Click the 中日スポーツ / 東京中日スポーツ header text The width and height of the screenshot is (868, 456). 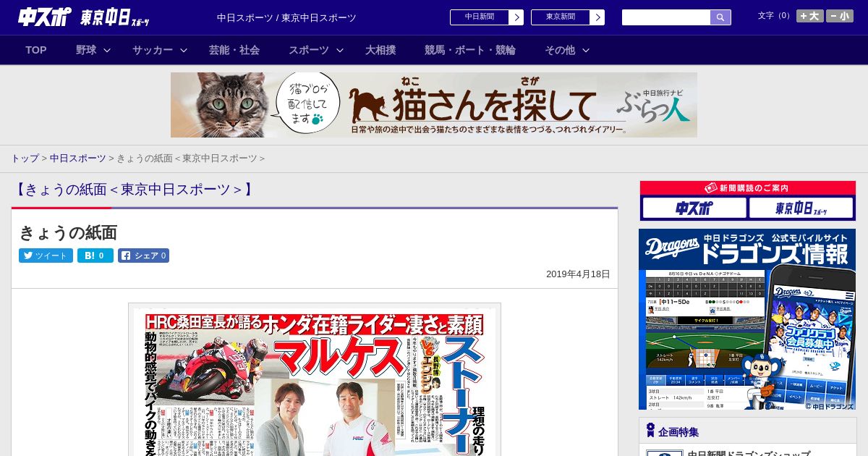pos(286,17)
